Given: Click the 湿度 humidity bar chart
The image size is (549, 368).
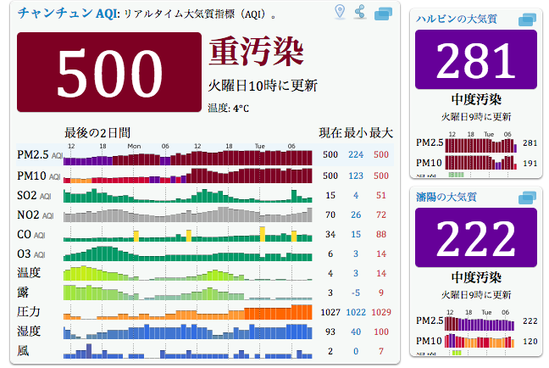Looking at the screenshot, I should (188, 331).
